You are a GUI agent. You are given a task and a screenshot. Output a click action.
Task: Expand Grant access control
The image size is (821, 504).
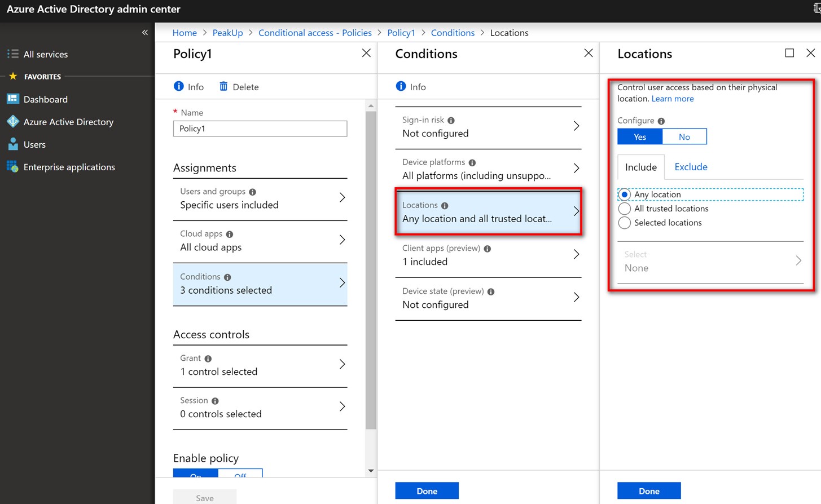260,366
